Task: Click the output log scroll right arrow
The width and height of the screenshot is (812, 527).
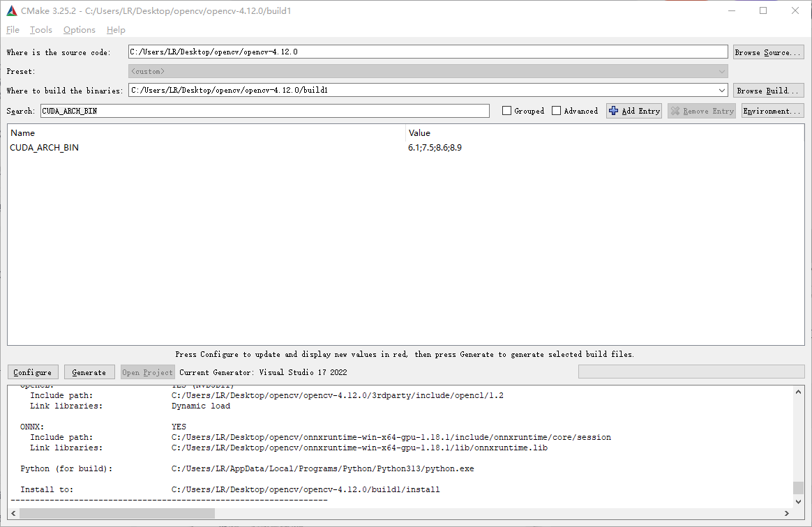Action: tap(787, 514)
